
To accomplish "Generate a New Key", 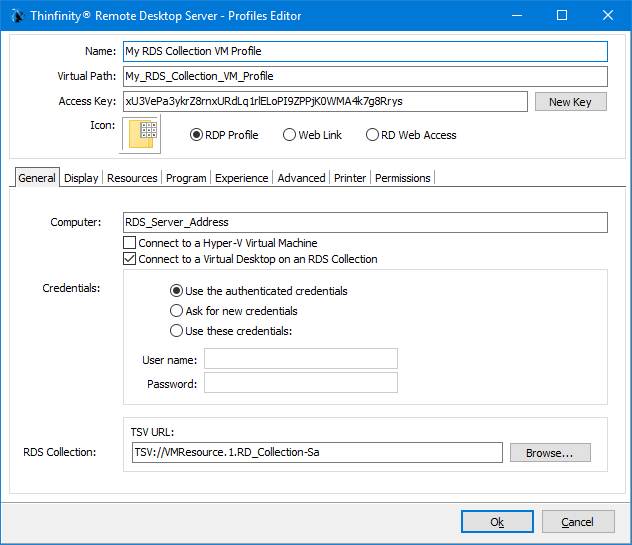I will [x=570, y=102].
